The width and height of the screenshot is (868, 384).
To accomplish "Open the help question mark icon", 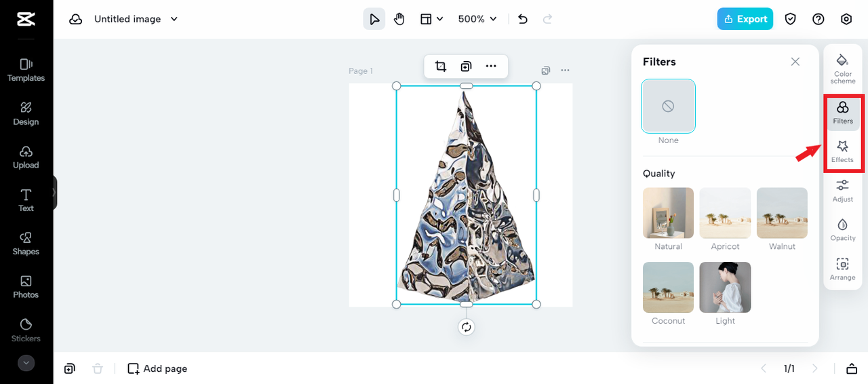I will [x=818, y=19].
